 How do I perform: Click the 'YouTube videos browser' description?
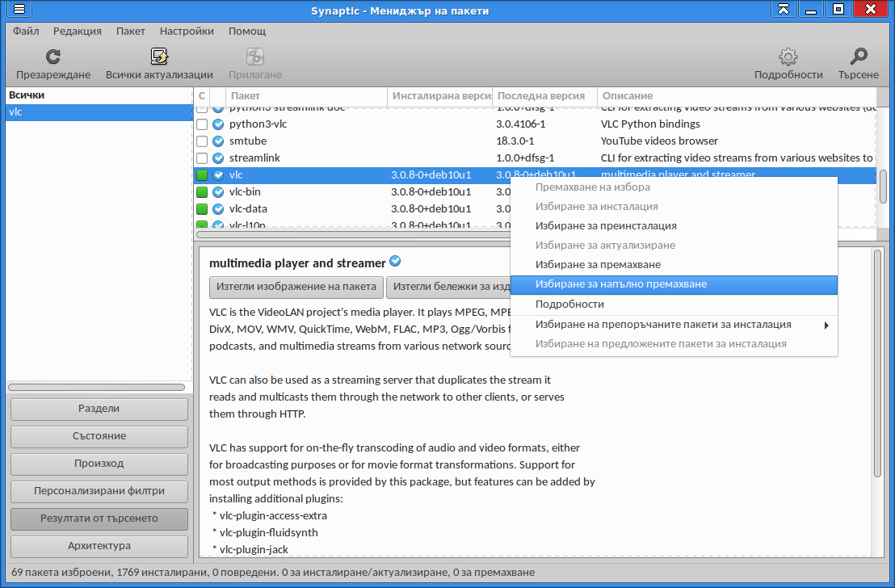pyautogui.click(x=659, y=141)
